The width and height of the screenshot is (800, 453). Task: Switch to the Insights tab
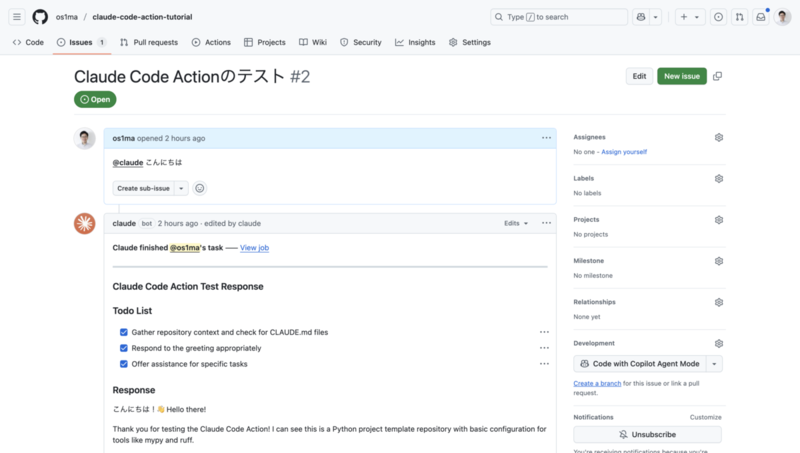[x=415, y=42]
